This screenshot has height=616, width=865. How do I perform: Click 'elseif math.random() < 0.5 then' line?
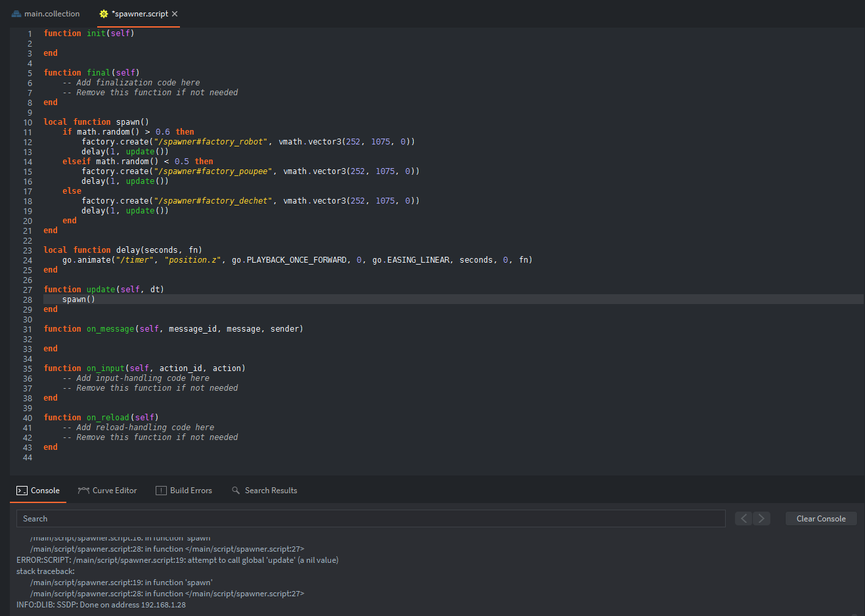point(138,162)
